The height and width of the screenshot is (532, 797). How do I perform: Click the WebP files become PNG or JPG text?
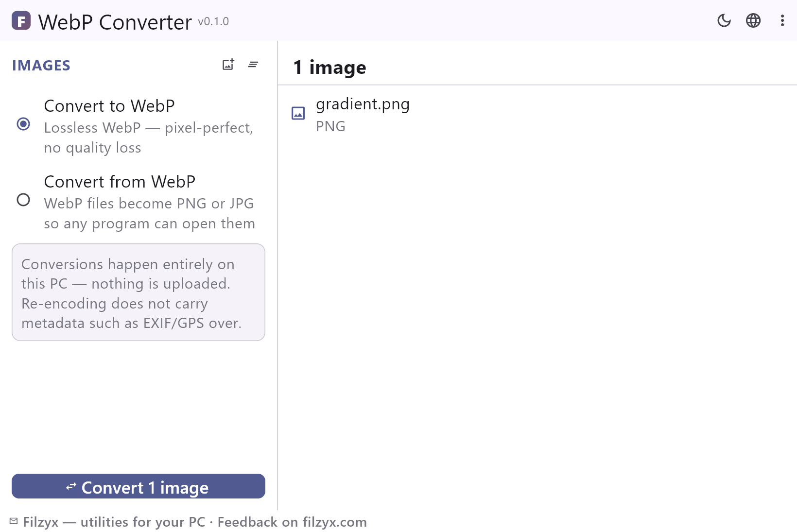(x=150, y=213)
